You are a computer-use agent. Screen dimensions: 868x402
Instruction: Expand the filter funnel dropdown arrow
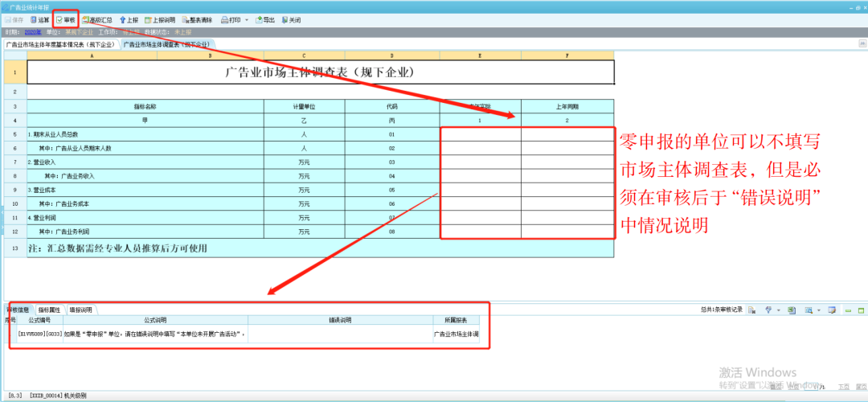[x=778, y=310]
